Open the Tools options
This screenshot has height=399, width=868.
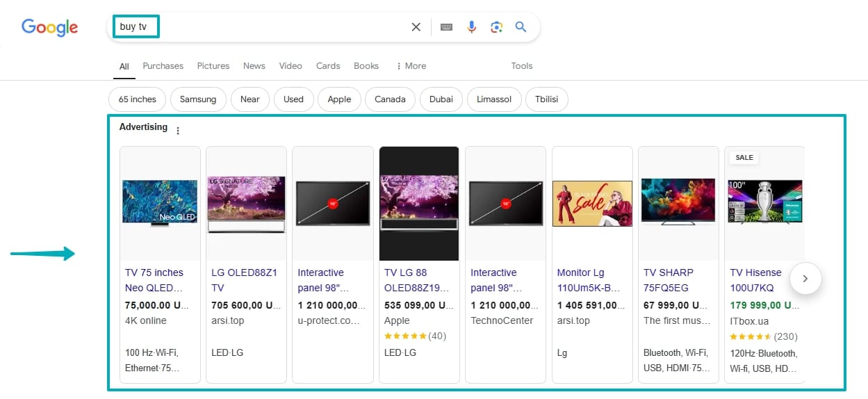coord(522,66)
